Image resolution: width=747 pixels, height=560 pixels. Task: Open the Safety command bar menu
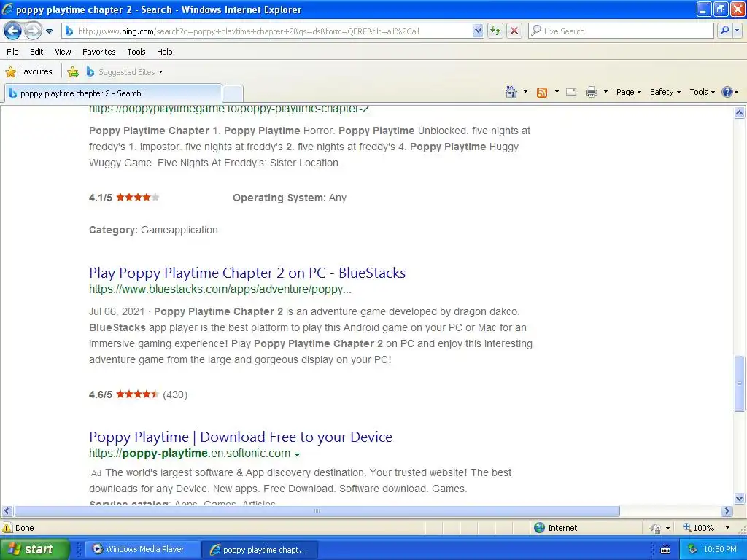(665, 92)
